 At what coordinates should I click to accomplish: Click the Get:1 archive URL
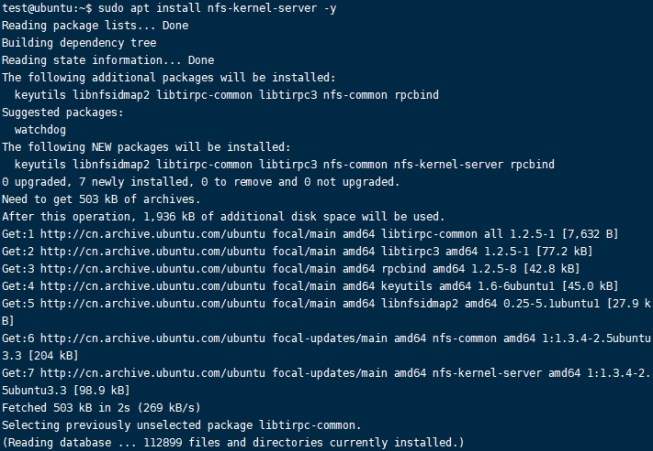click(155, 233)
